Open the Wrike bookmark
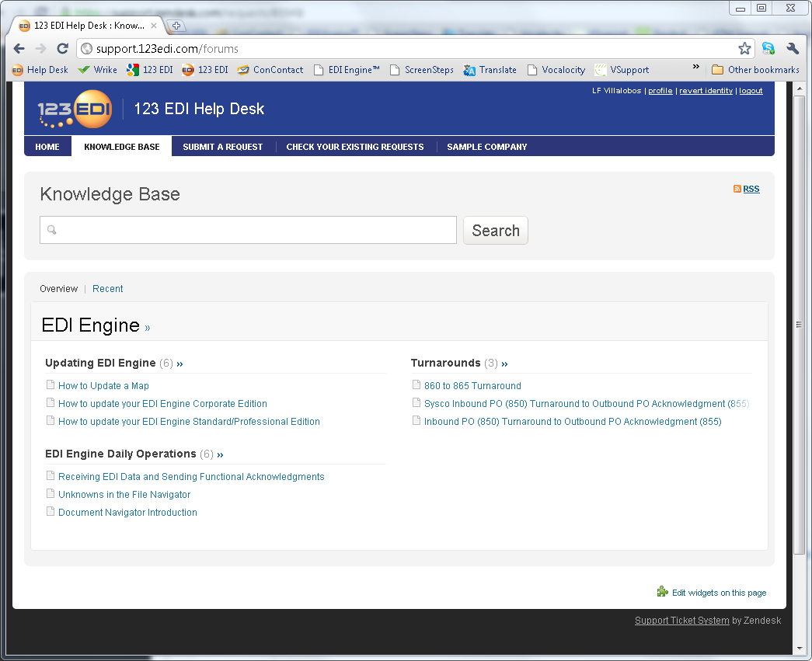The width and height of the screenshot is (812, 661). click(97, 70)
